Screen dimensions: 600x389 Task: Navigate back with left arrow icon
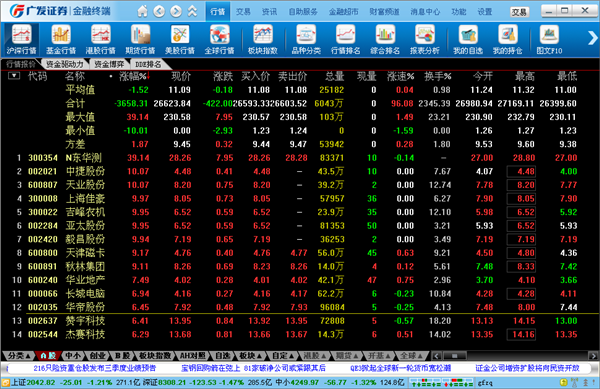point(159,11)
